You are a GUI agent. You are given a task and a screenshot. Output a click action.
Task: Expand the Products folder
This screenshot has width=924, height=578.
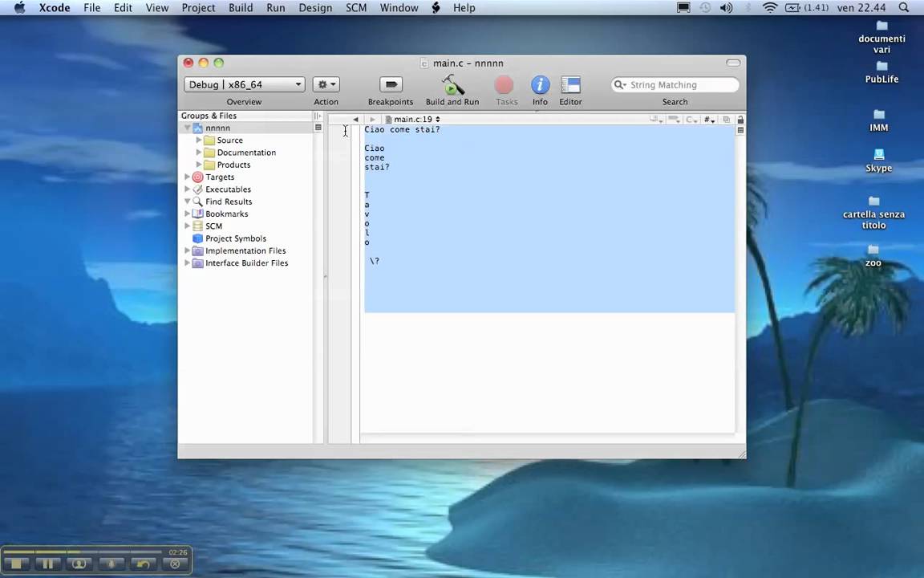coord(199,165)
